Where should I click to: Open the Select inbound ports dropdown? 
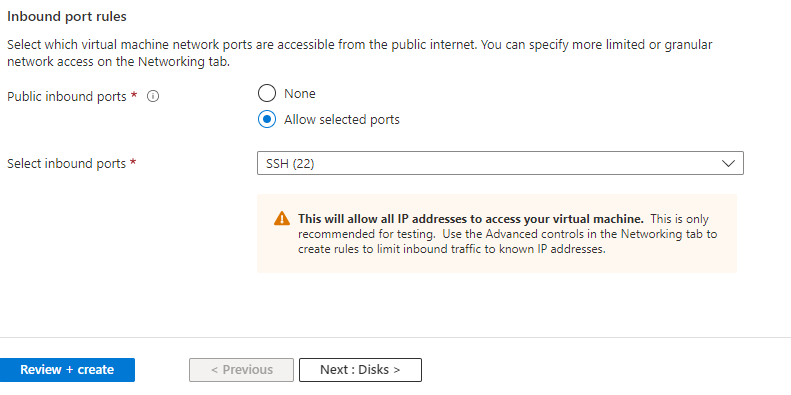[500, 163]
